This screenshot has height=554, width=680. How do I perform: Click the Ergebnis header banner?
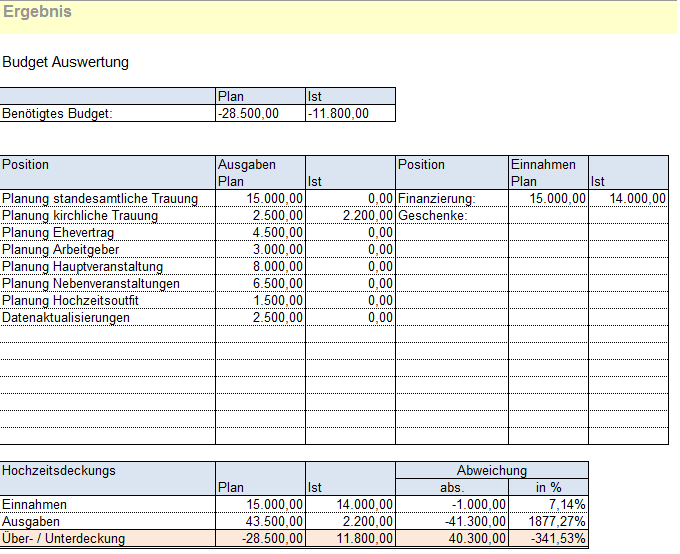click(x=338, y=16)
